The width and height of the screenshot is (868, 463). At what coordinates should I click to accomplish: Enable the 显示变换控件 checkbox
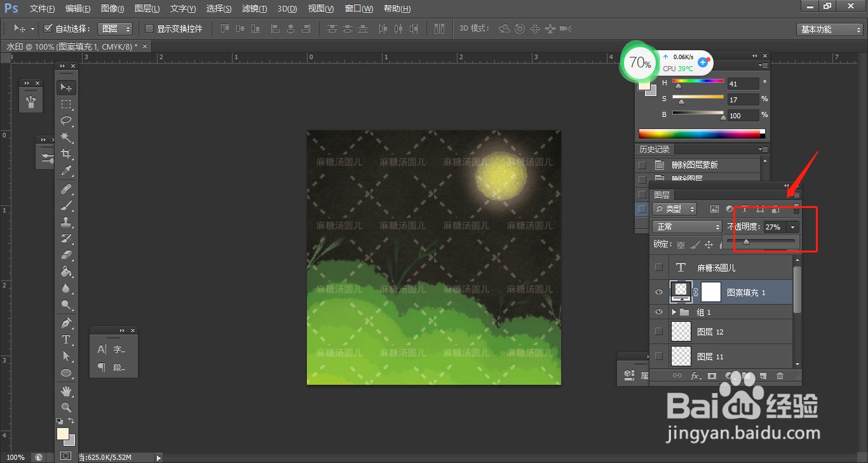(149, 29)
